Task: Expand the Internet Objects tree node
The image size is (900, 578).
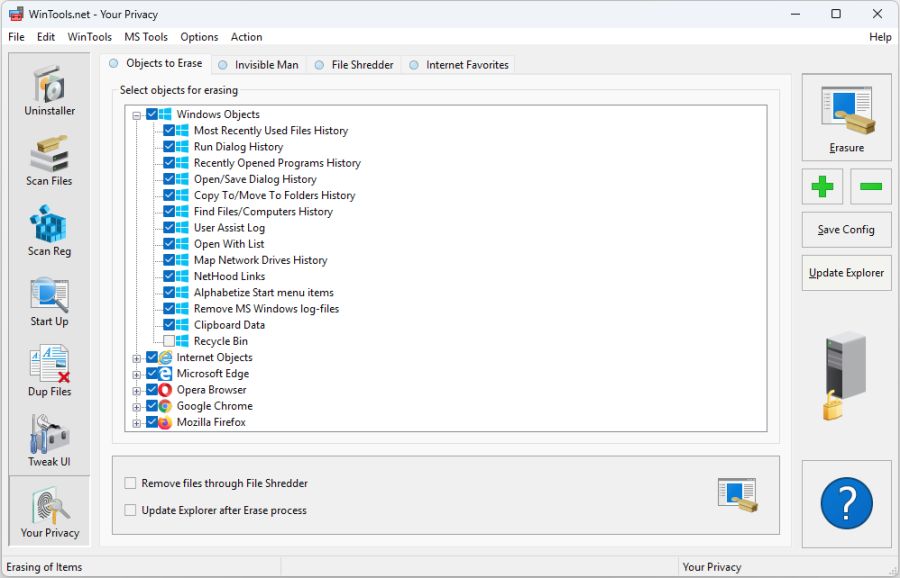Action: pyautogui.click(x=137, y=357)
